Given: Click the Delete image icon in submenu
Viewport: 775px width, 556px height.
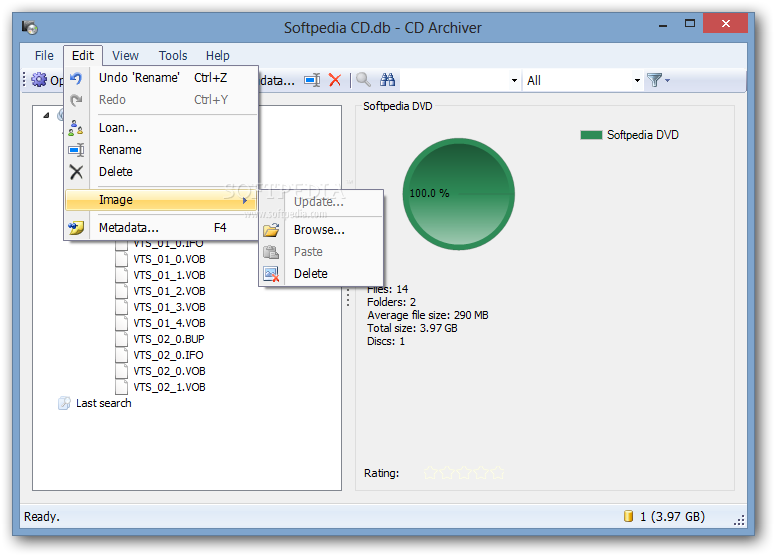Looking at the screenshot, I should [x=271, y=274].
